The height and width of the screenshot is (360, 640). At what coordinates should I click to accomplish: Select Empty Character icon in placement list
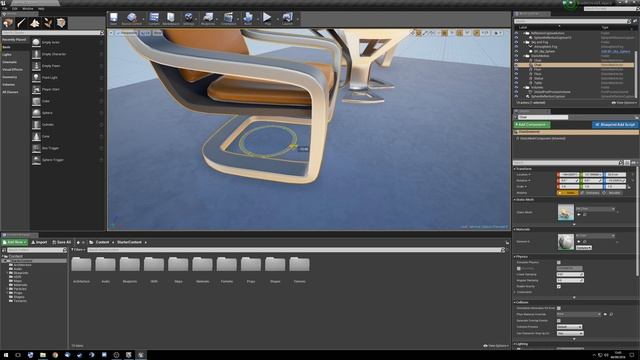coord(36,54)
